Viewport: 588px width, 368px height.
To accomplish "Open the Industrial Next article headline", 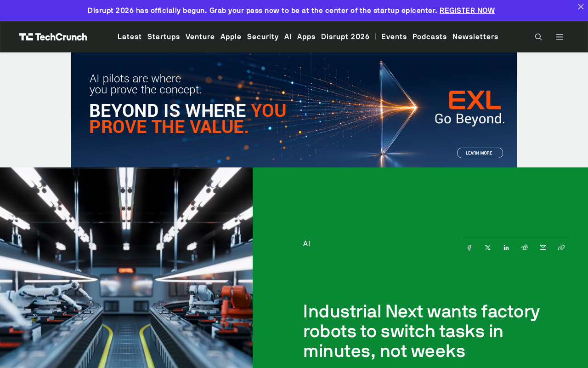I will click(422, 331).
